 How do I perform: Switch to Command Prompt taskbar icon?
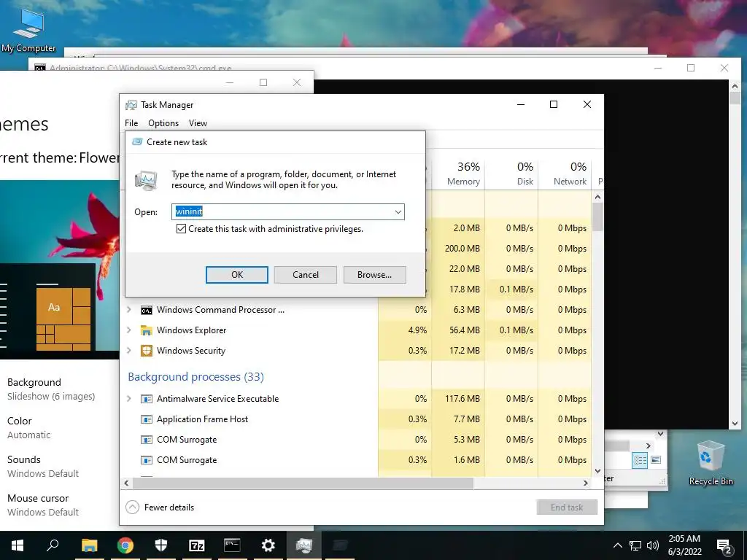coord(232,545)
